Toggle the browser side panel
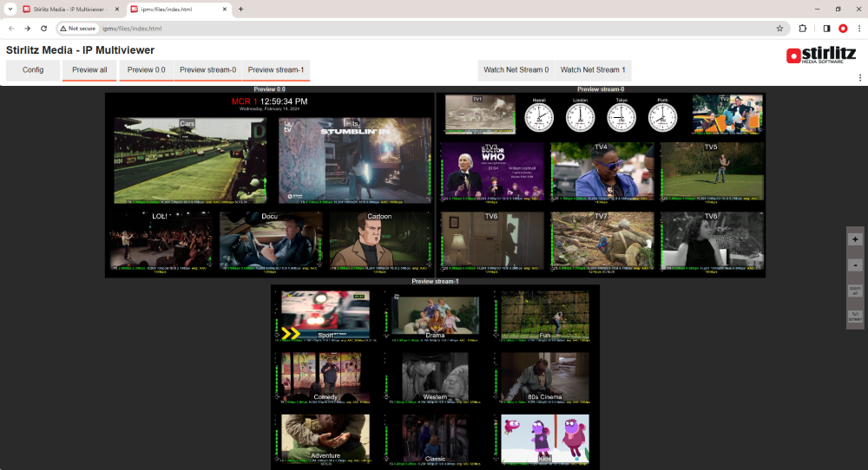 826,29
